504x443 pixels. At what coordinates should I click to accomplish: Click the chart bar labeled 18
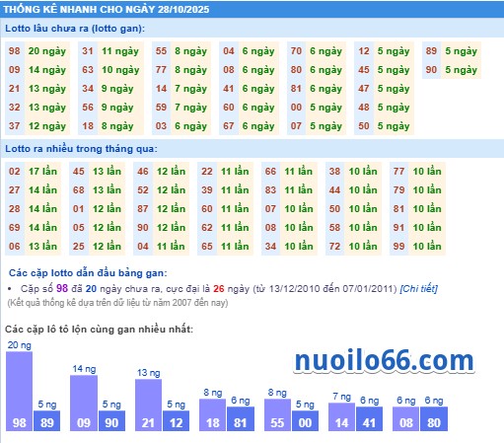pyautogui.click(x=212, y=415)
